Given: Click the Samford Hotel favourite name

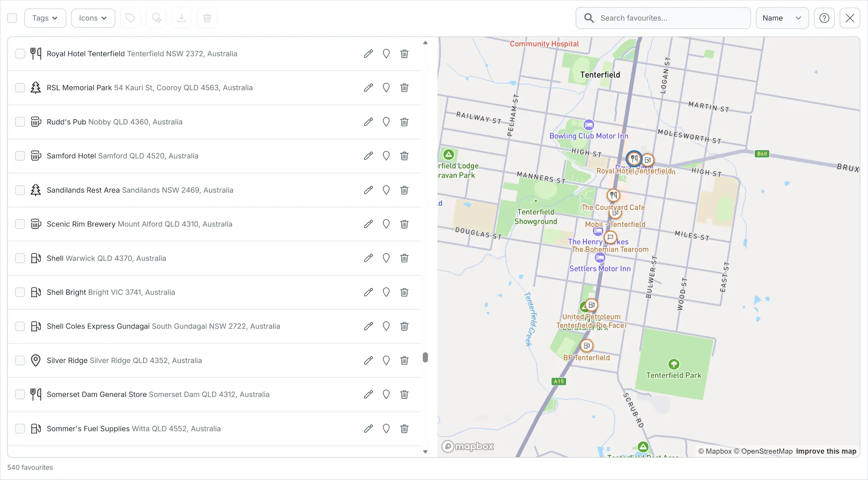Looking at the screenshot, I should coord(71,156).
